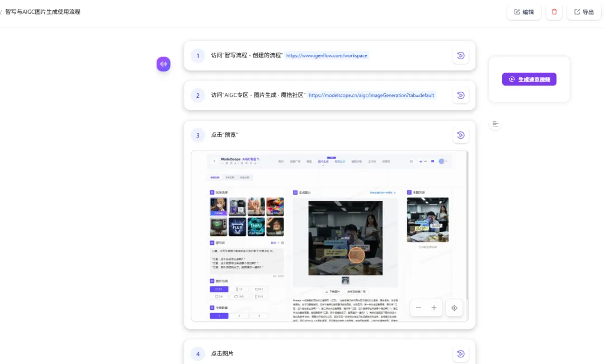Click 生成速览视频 button

(x=529, y=79)
